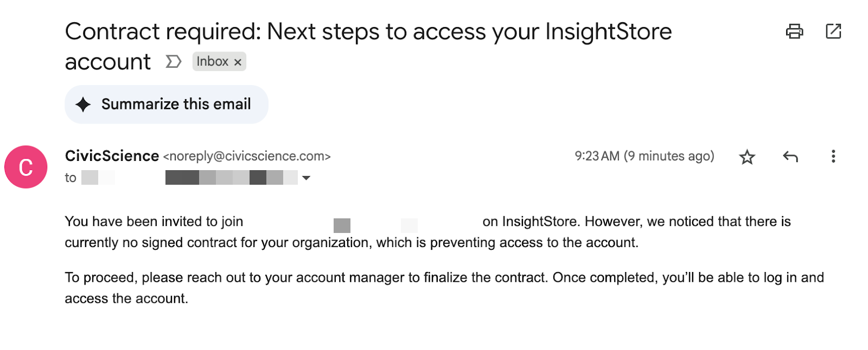Toggle the importance marker beside subject
The image size is (868, 350).
[x=173, y=62]
